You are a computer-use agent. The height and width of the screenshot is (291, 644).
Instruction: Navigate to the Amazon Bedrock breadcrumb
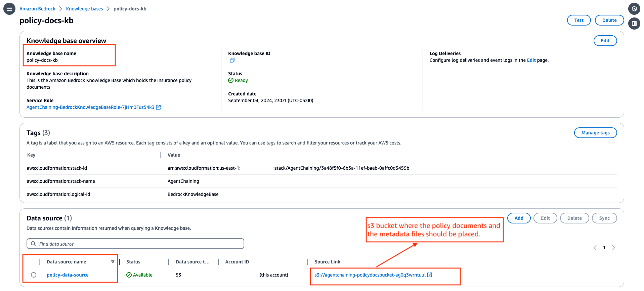click(37, 9)
